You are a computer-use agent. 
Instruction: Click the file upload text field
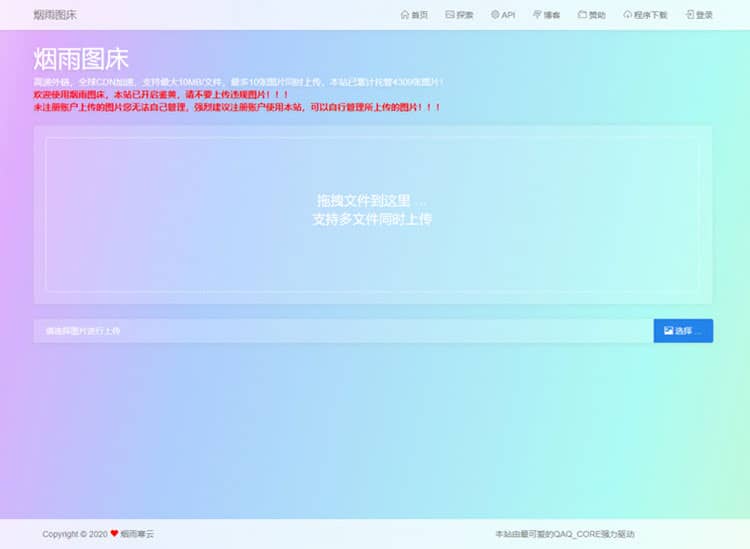click(x=343, y=331)
